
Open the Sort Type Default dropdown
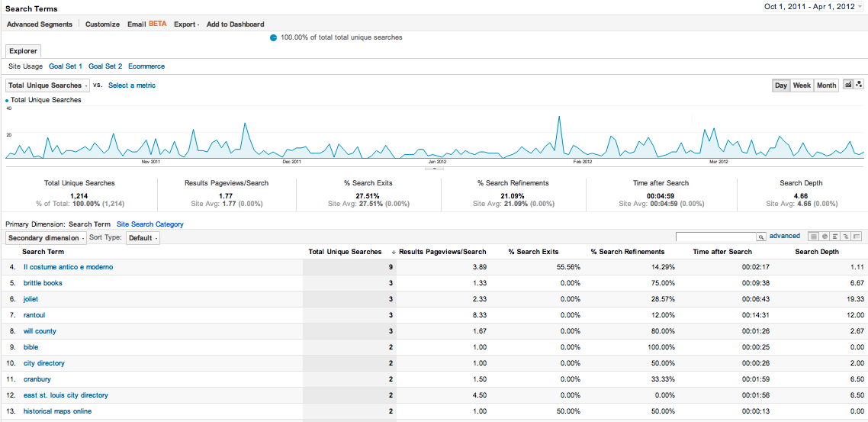point(143,238)
